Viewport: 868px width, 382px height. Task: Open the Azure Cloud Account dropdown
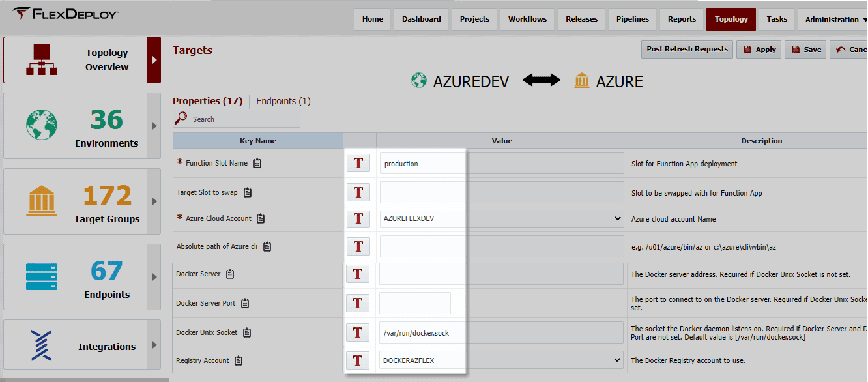502,219
